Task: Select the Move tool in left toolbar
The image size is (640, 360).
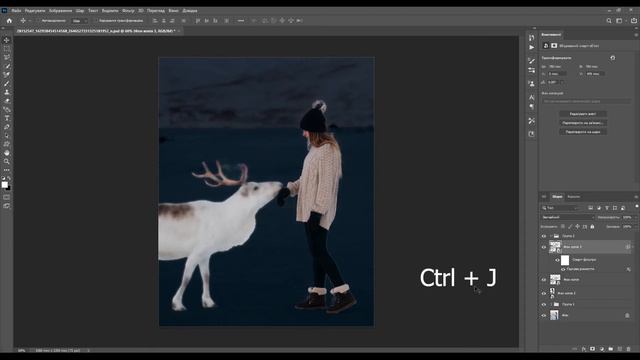Action: (x=7, y=40)
